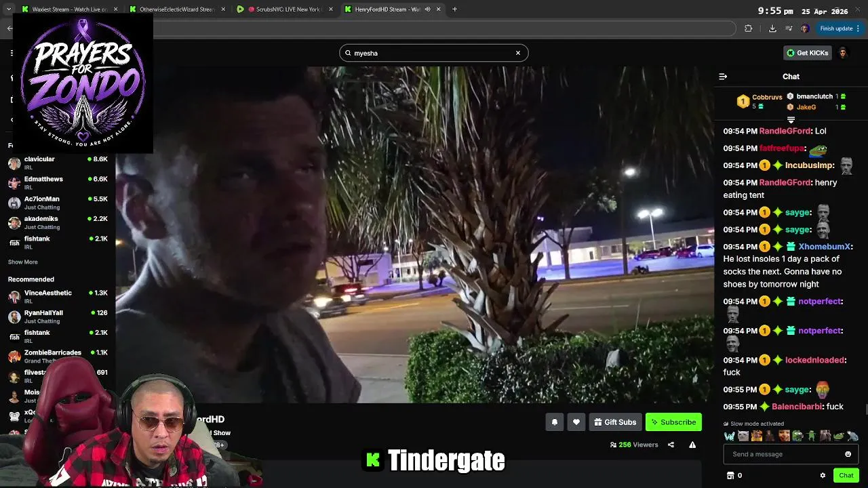The height and width of the screenshot is (488, 868).
Task: Open the browser profile avatar
Action: click(x=805, y=28)
